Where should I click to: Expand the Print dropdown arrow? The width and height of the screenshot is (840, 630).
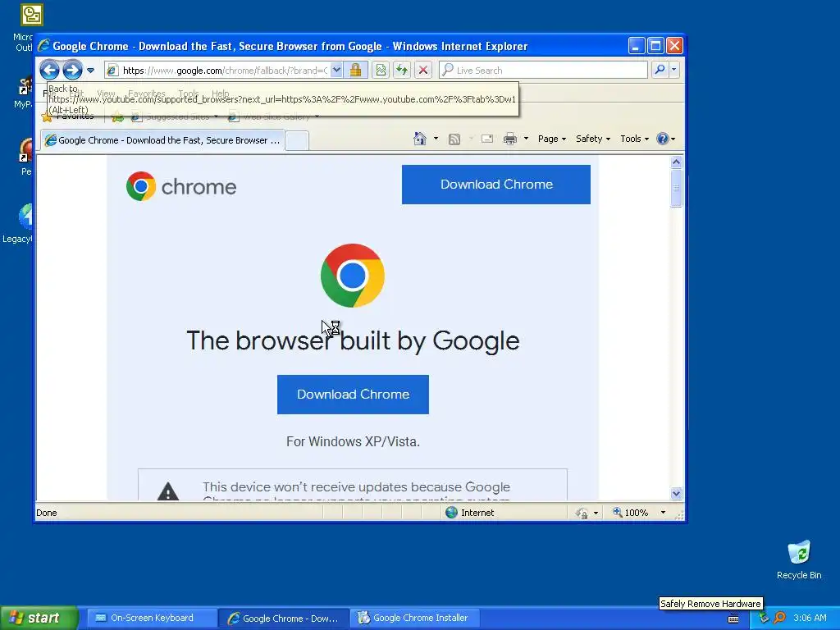click(526, 139)
